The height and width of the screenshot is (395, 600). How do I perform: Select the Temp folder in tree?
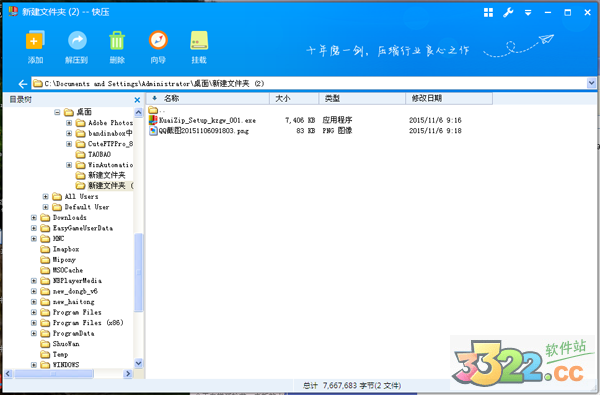(54, 354)
